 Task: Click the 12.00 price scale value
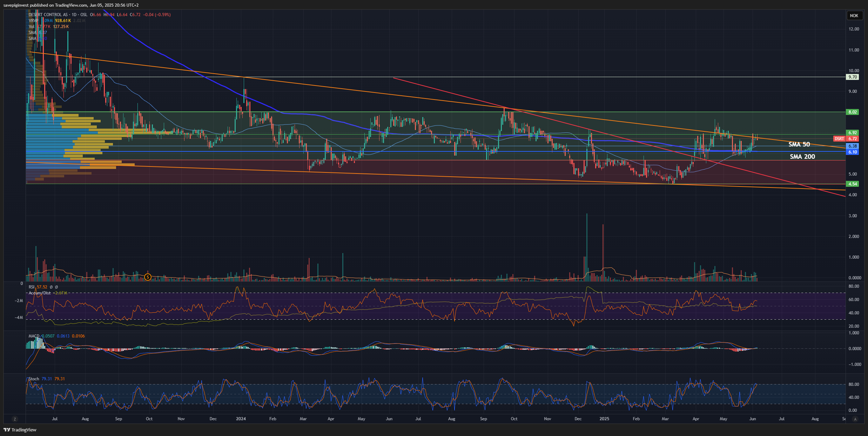[854, 29]
